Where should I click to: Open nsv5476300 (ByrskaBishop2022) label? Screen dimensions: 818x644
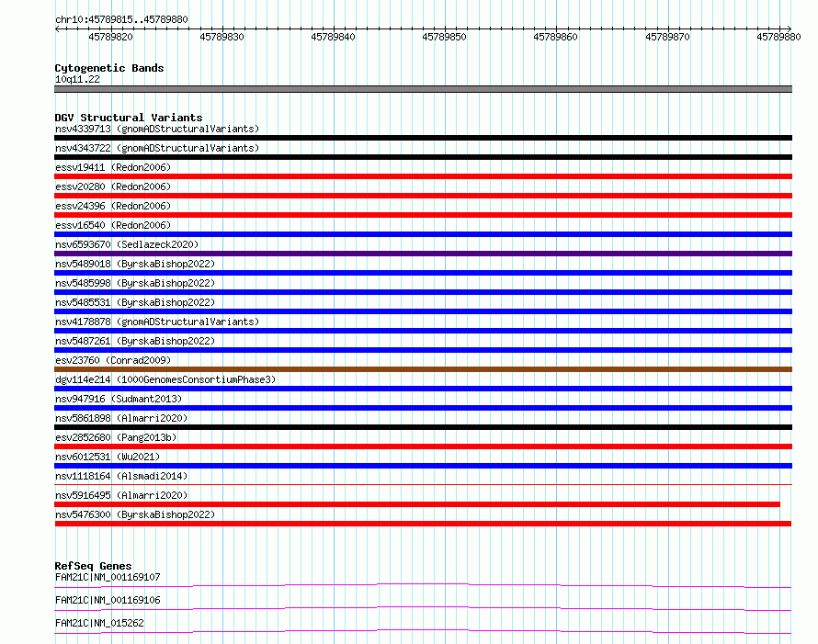click(x=135, y=514)
